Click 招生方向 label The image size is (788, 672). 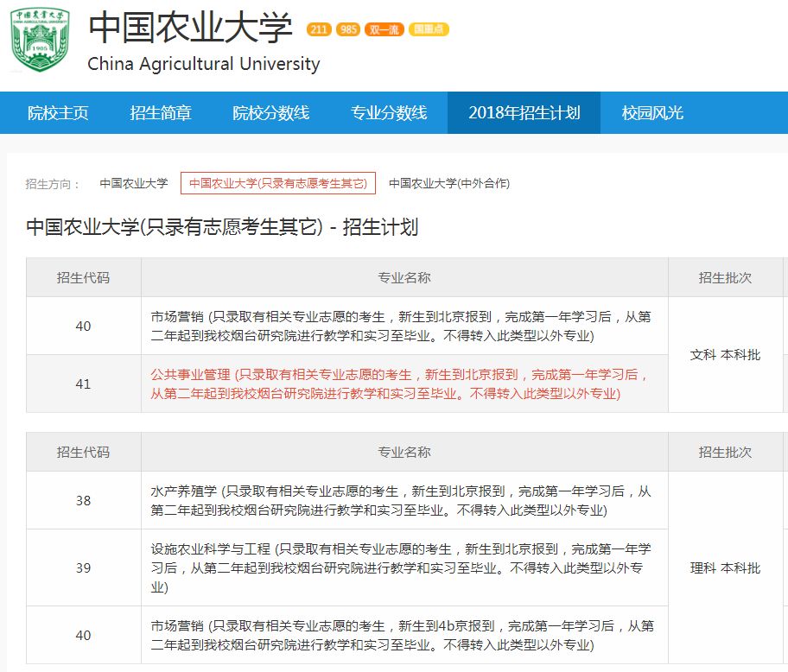52,184
